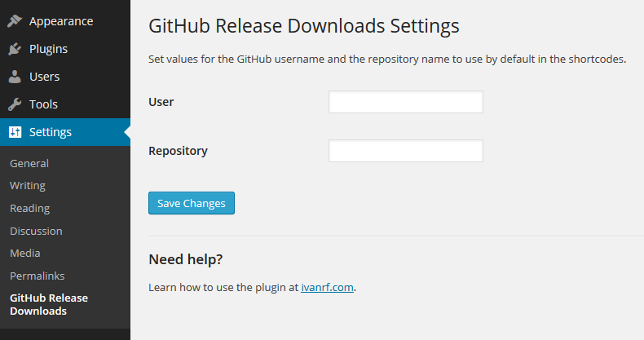The height and width of the screenshot is (340, 644).
Task: Go to the Users menu
Action: [44, 77]
